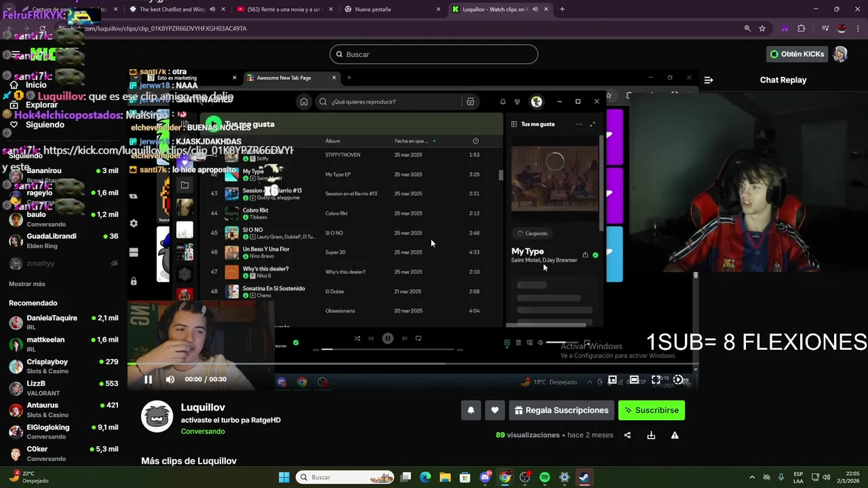Click Obtén KICKs button

pos(797,54)
